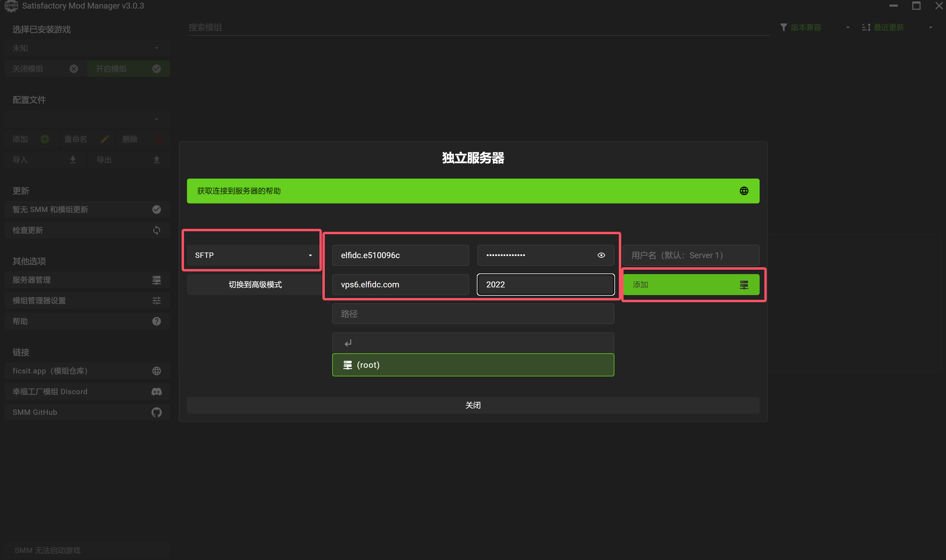946x560 pixels.
Task: Open 幸福工厂模组 Discord link
Action: pos(87,392)
